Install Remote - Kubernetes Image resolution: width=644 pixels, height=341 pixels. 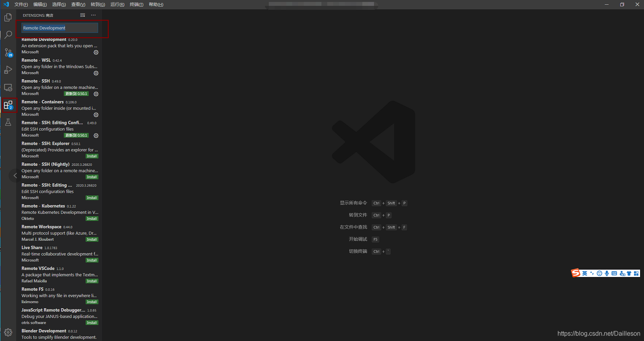pyautogui.click(x=92, y=218)
